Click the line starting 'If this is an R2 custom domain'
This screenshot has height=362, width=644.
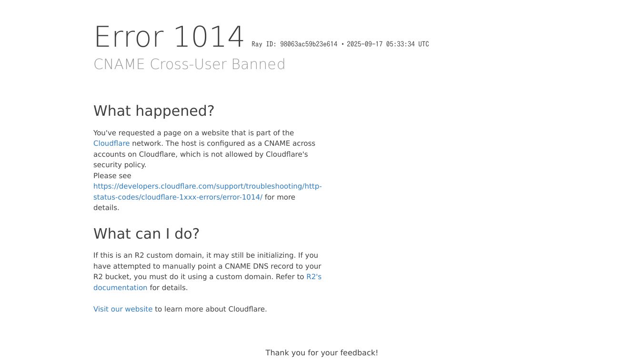206,255
